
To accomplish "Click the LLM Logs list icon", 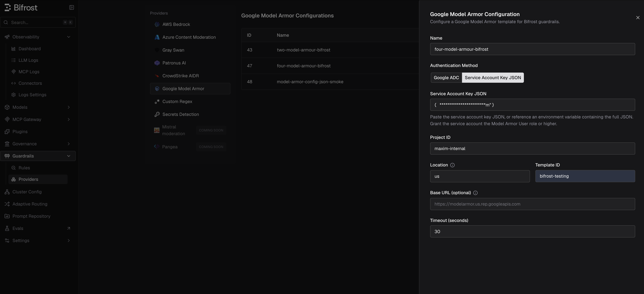I will pyautogui.click(x=14, y=60).
